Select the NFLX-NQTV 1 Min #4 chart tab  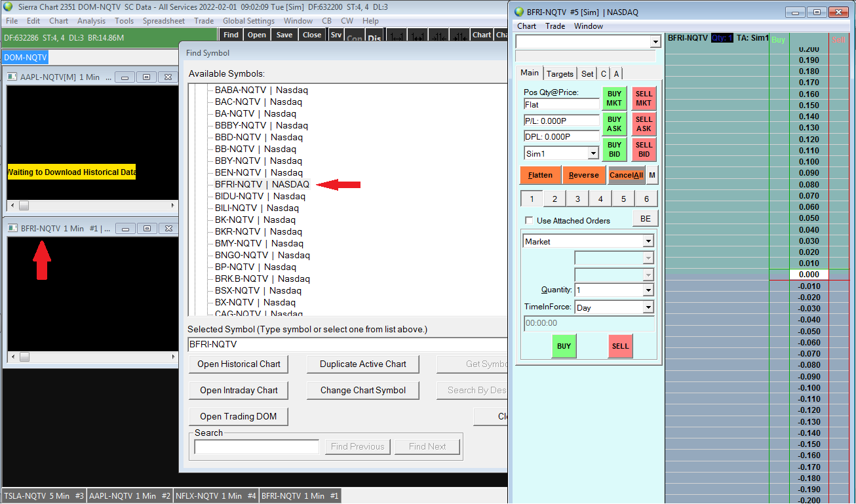(216, 496)
